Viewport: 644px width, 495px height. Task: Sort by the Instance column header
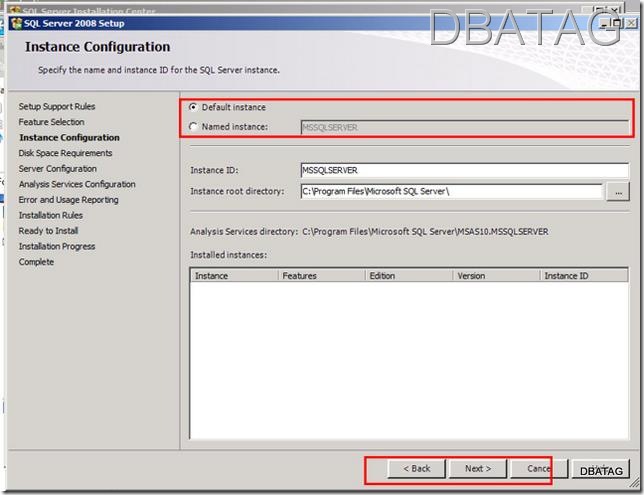click(x=235, y=276)
